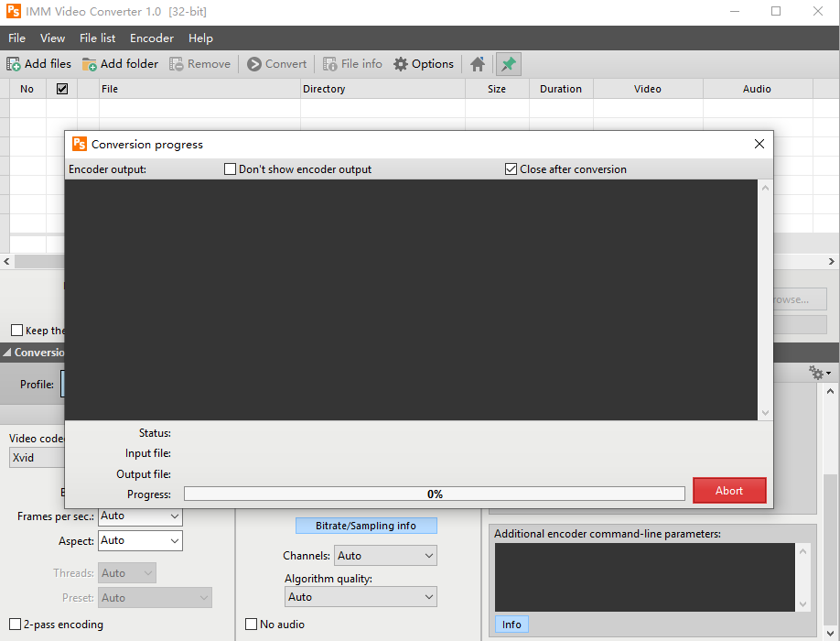Click the Home house icon
840x641 pixels.
[478, 64]
